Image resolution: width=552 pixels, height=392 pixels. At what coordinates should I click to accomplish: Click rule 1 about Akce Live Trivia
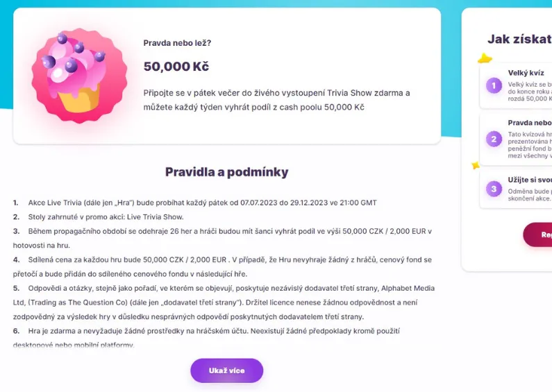click(195, 203)
